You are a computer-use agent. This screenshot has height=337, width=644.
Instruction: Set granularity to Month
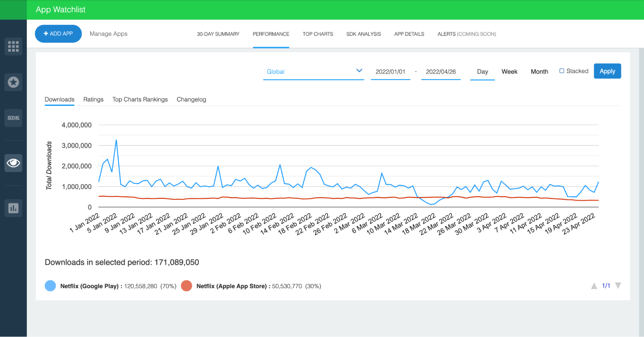coord(539,71)
